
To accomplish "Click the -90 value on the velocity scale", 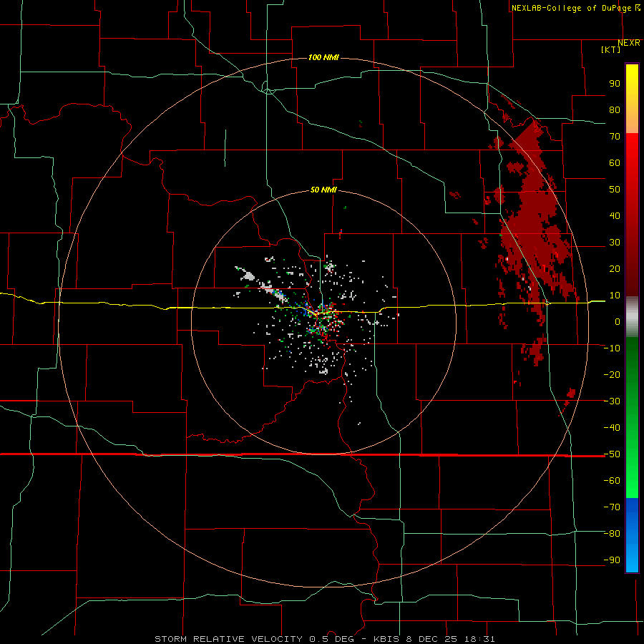I will (x=612, y=560).
